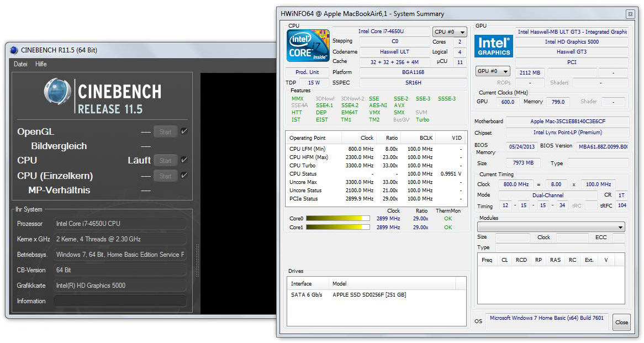This screenshot has height=343, width=644.
Task: Click the BCLK column header
Action: [x=418, y=138]
